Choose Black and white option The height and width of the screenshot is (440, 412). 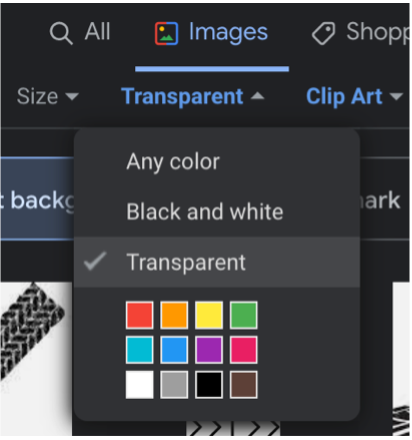(217, 212)
